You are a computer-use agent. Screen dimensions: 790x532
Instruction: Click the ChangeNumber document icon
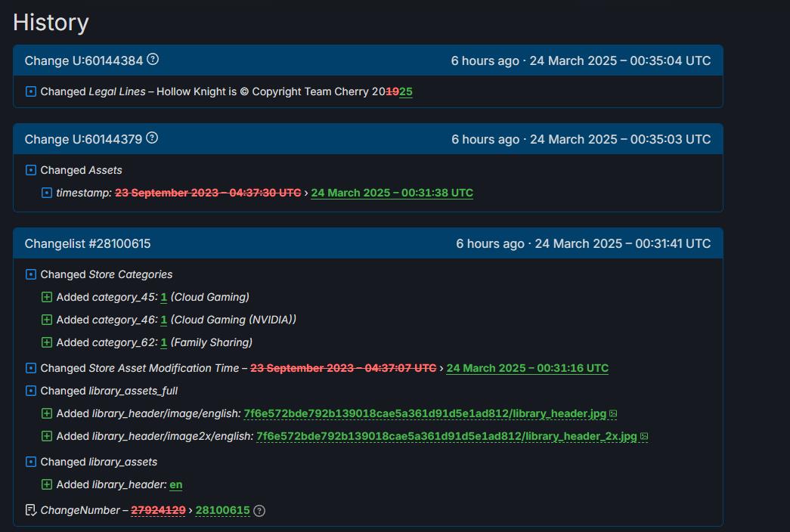[x=31, y=510]
